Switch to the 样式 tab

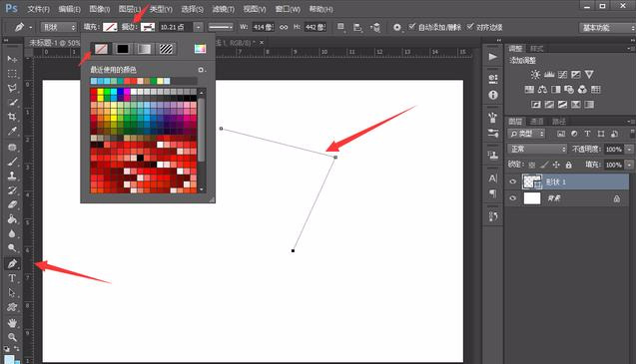(536, 49)
